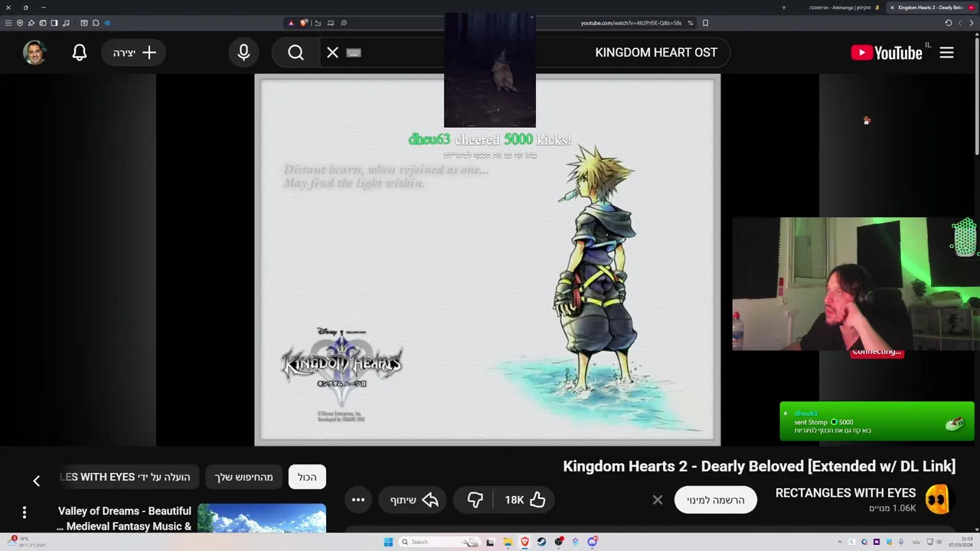The height and width of the screenshot is (551, 980).
Task: Click the Kingdom Hearts video player
Action: pos(487,259)
